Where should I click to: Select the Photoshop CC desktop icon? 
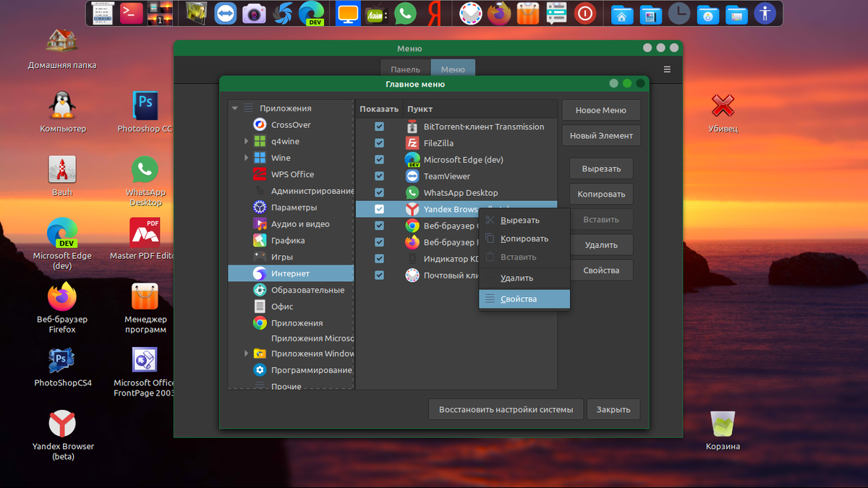[145, 113]
